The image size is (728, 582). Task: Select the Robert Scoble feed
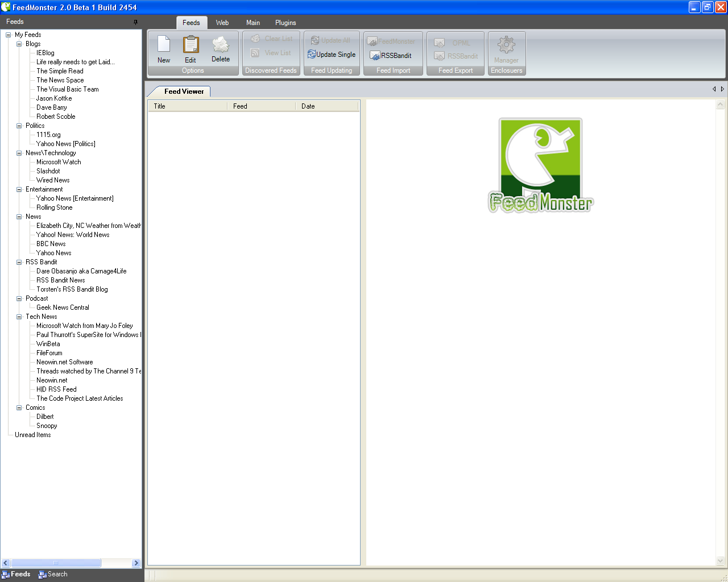[x=56, y=117]
